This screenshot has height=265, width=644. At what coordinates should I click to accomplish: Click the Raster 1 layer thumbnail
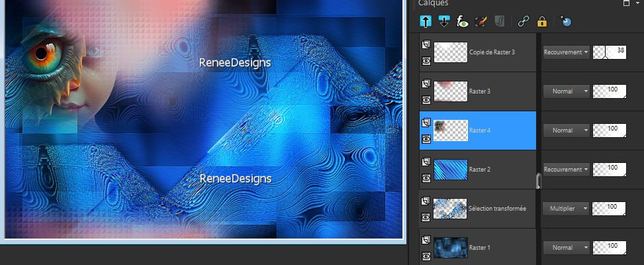(x=451, y=247)
